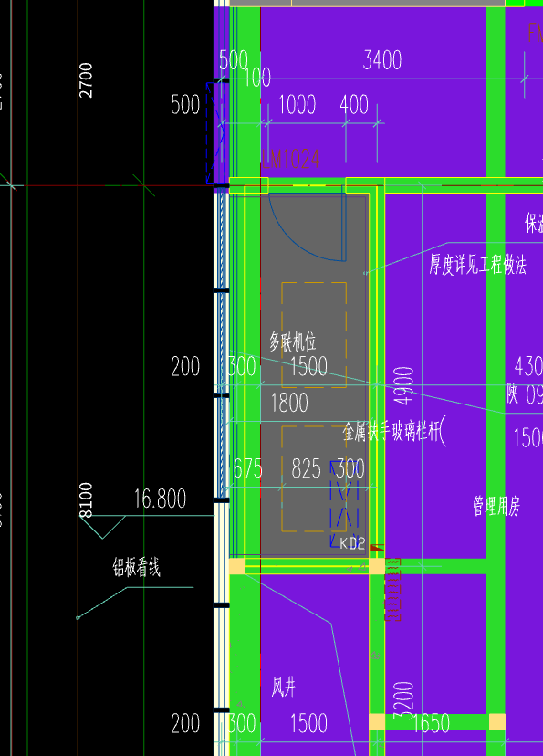Viewport: 543px width, 756px height.
Task: Select the 1650 dimension text
Action: [x=431, y=723]
